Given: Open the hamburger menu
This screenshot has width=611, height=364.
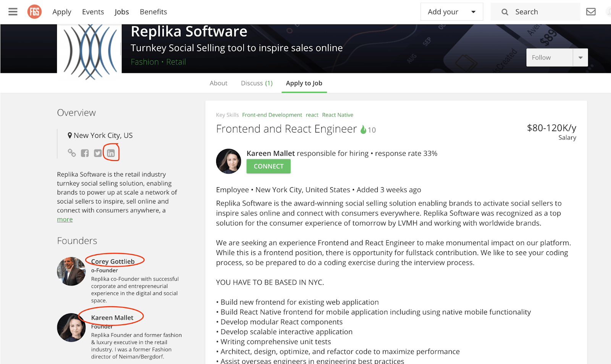Looking at the screenshot, I should click(x=13, y=12).
